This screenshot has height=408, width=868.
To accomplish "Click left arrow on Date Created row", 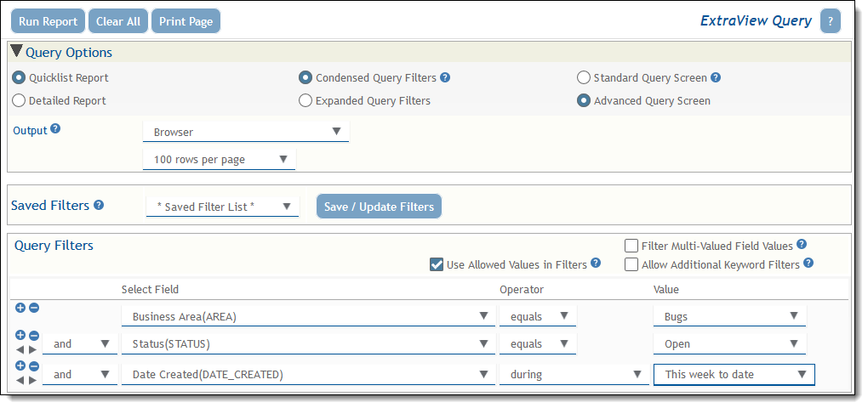I will click(x=20, y=379).
